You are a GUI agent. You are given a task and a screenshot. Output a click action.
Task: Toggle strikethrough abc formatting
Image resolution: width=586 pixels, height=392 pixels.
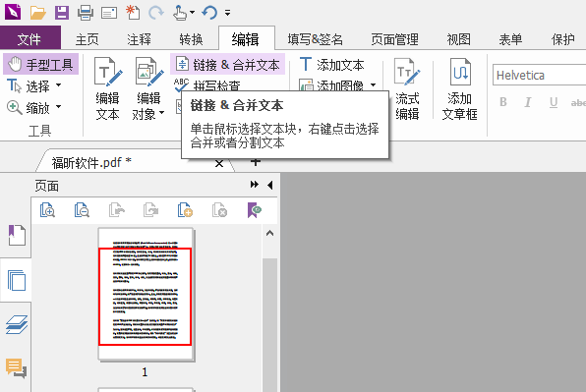click(578, 102)
